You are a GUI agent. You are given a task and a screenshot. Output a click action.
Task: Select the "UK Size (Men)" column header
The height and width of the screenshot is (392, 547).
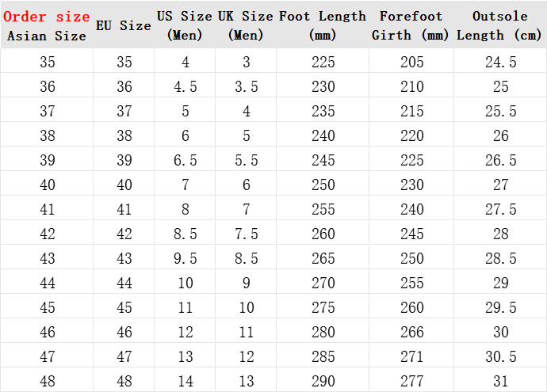coord(246,25)
